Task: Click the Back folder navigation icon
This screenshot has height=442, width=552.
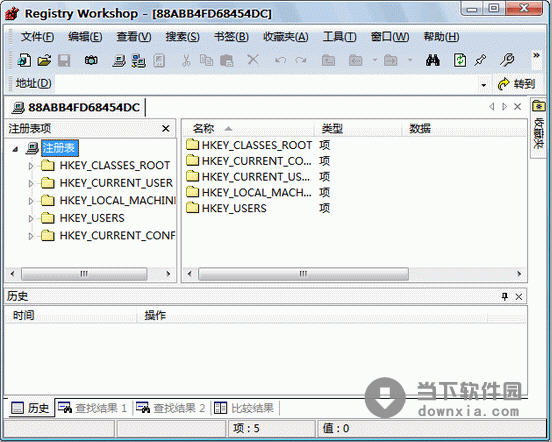Action: point(356,61)
